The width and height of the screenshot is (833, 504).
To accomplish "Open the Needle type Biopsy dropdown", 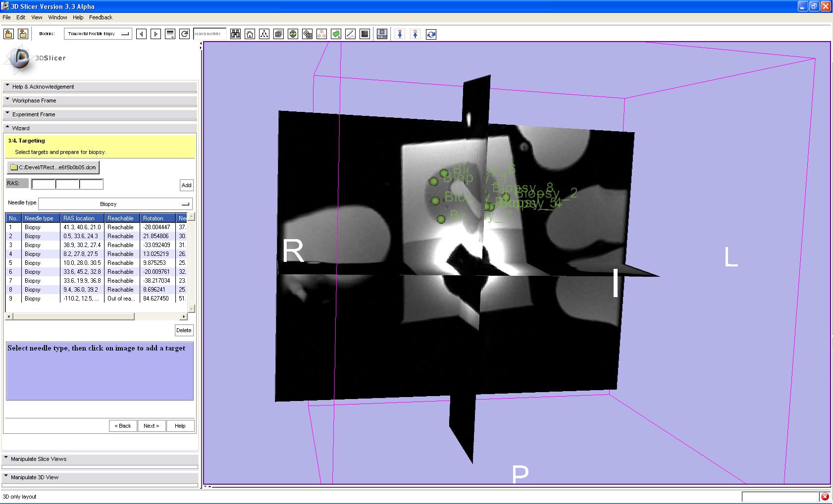I will [115, 204].
